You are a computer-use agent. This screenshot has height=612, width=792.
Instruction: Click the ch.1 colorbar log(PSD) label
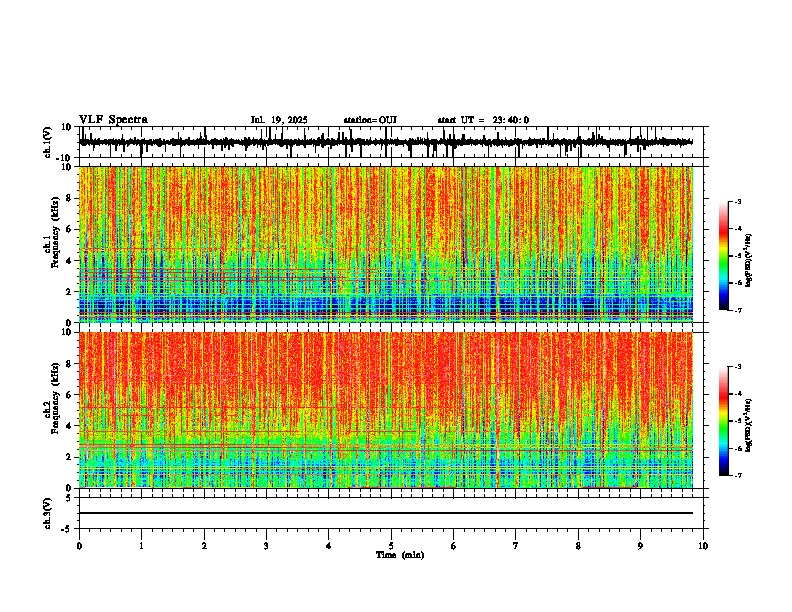749,261
